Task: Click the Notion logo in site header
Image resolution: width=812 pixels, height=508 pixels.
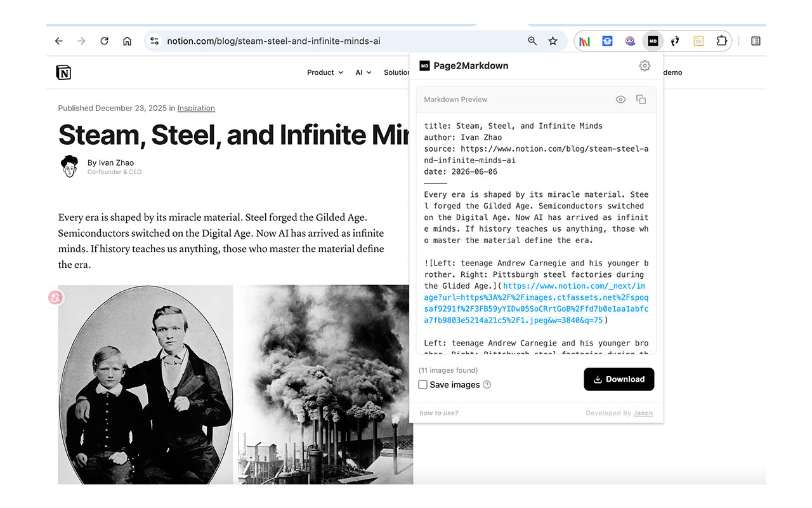Action: (63, 72)
